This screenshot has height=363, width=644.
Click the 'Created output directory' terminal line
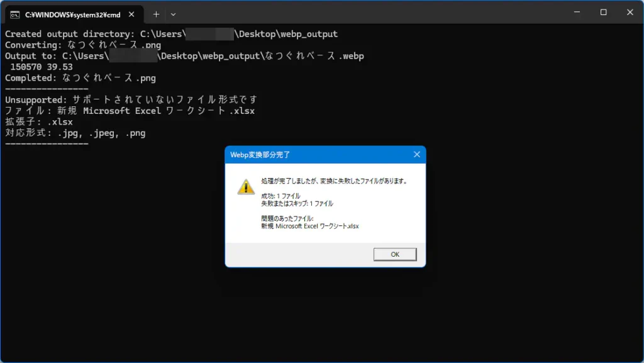click(171, 34)
